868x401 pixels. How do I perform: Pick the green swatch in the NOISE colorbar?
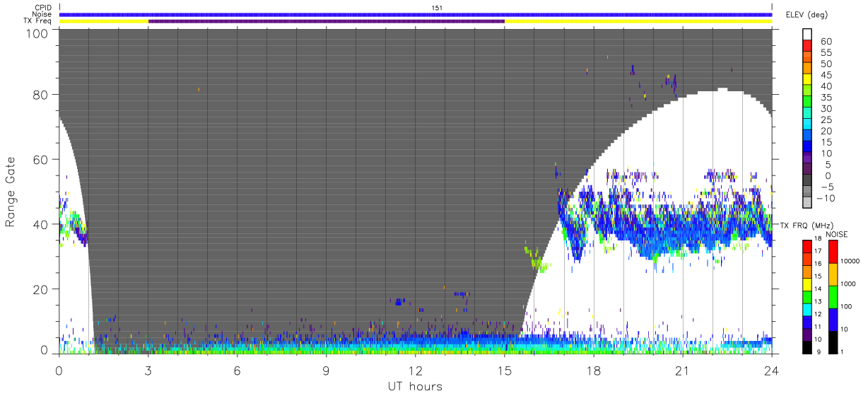pyautogui.click(x=833, y=296)
